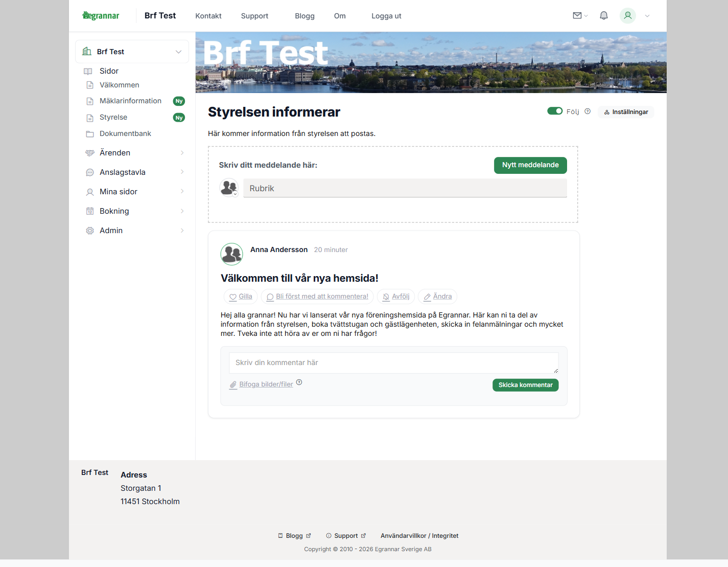This screenshot has height=567, width=728.
Task: Open Styrelse page in sidebar
Action: 113,118
